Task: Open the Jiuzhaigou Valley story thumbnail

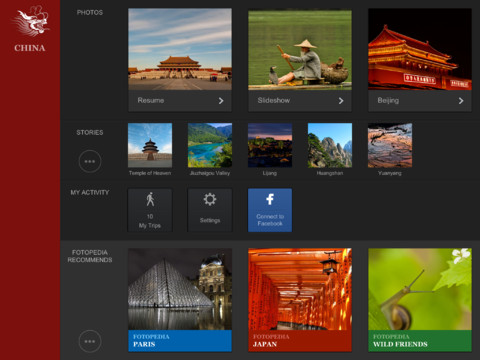Action: pyautogui.click(x=210, y=145)
